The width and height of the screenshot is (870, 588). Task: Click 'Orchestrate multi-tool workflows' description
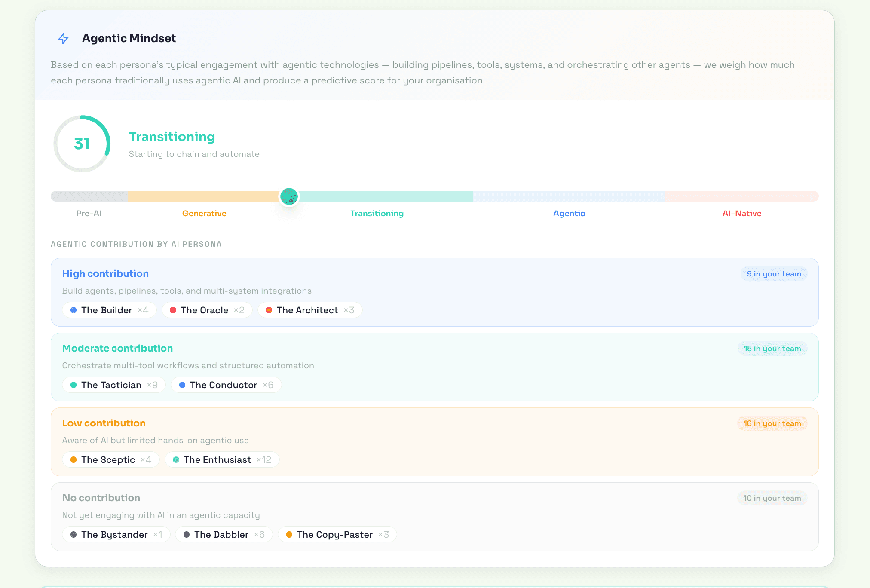pyautogui.click(x=188, y=366)
